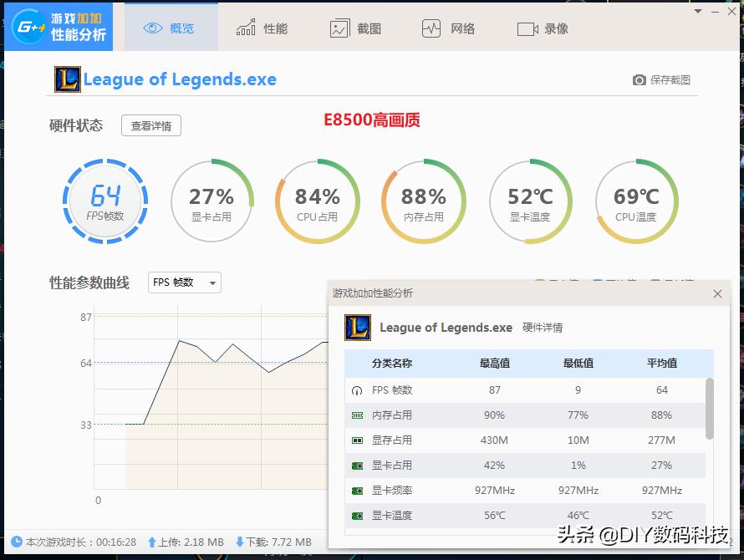
Task: Click the 84% CPU usage gauge ring
Action: (318, 201)
